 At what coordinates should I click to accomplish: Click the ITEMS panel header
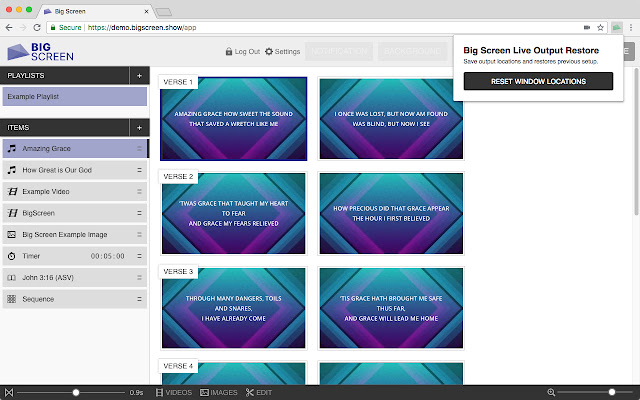[x=65, y=128]
